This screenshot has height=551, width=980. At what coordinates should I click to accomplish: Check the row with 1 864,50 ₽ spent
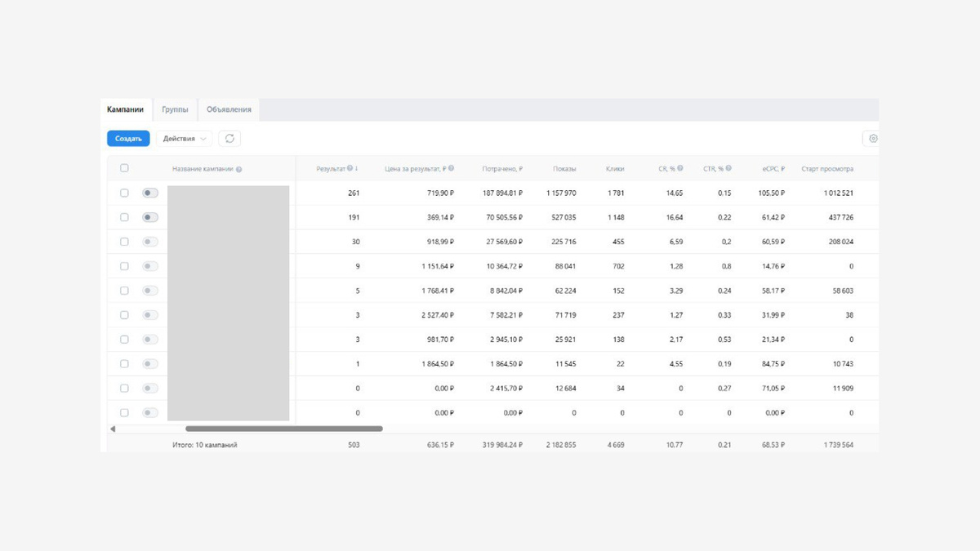(124, 364)
